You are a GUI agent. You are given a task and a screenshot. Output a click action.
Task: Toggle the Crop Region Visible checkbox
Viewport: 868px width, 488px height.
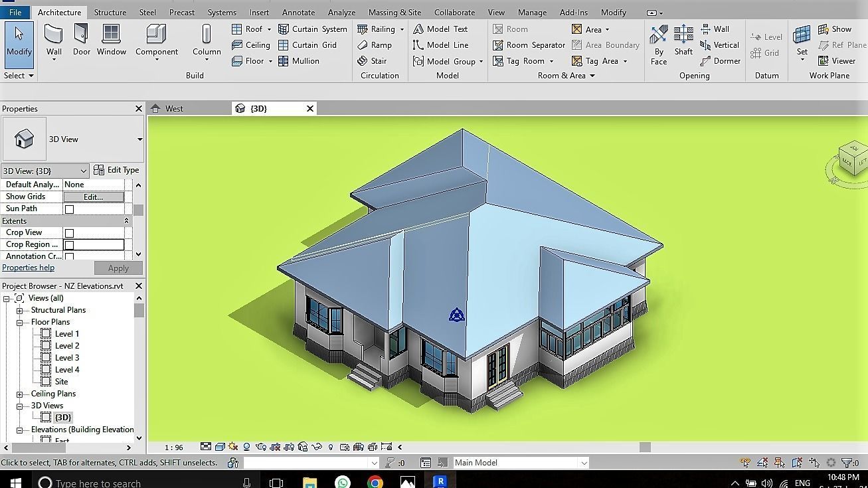[69, 245]
